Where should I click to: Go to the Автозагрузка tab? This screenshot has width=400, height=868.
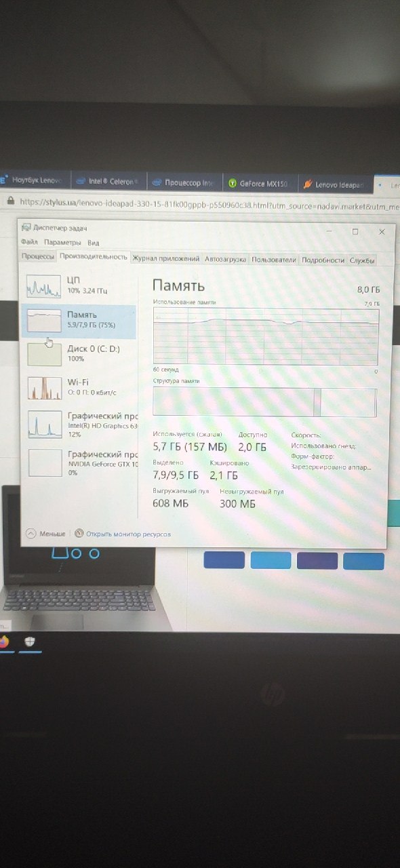click(226, 259)
